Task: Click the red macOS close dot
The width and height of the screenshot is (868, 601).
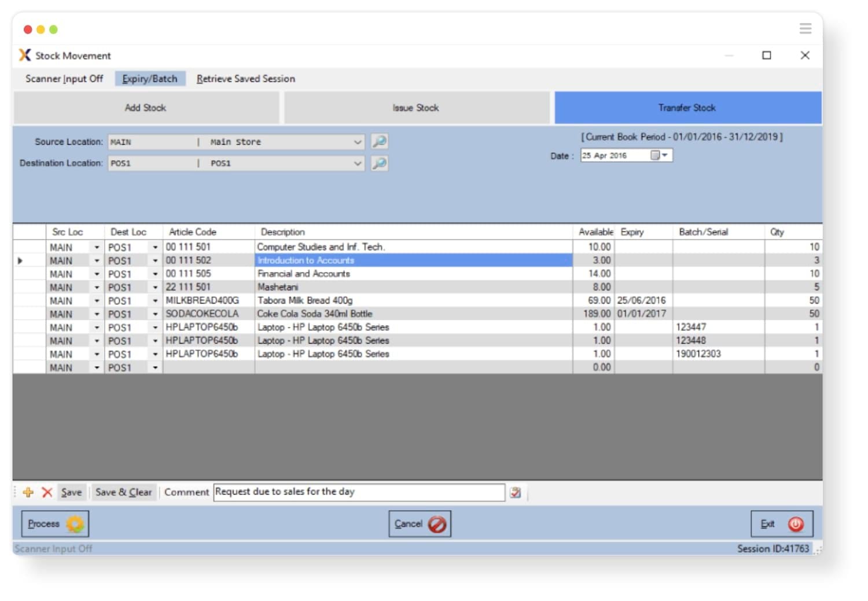Action: click(x=28, y=30)
